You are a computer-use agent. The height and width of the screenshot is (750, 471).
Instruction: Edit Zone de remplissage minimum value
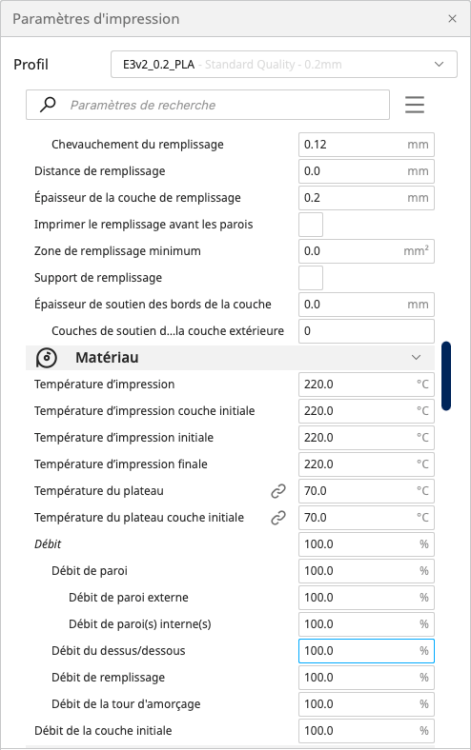(366, 251)
